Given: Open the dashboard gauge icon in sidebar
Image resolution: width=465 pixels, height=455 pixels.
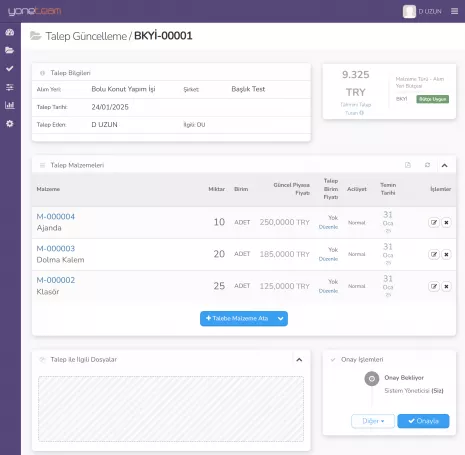Looking at the screenshot, I should tap(10, 32).
